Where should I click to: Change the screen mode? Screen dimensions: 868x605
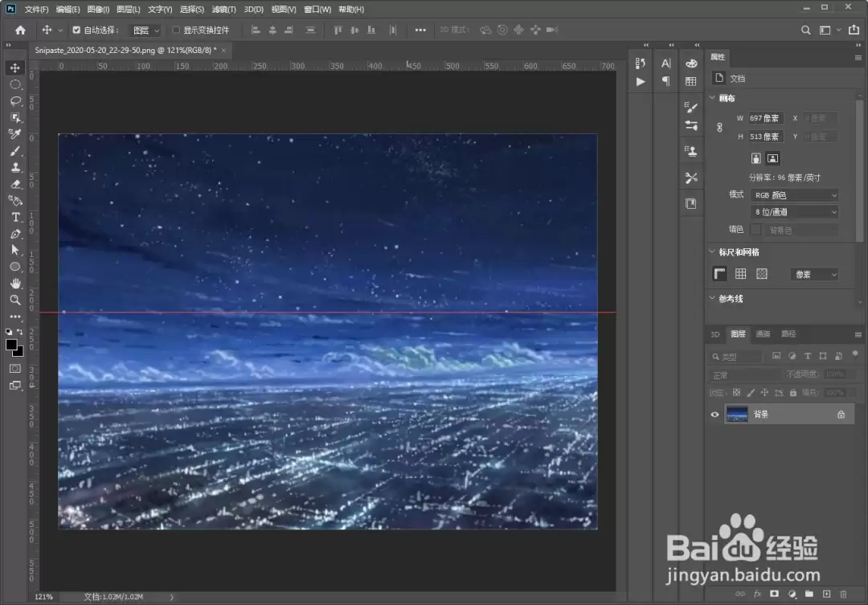[x=15, y=385]
